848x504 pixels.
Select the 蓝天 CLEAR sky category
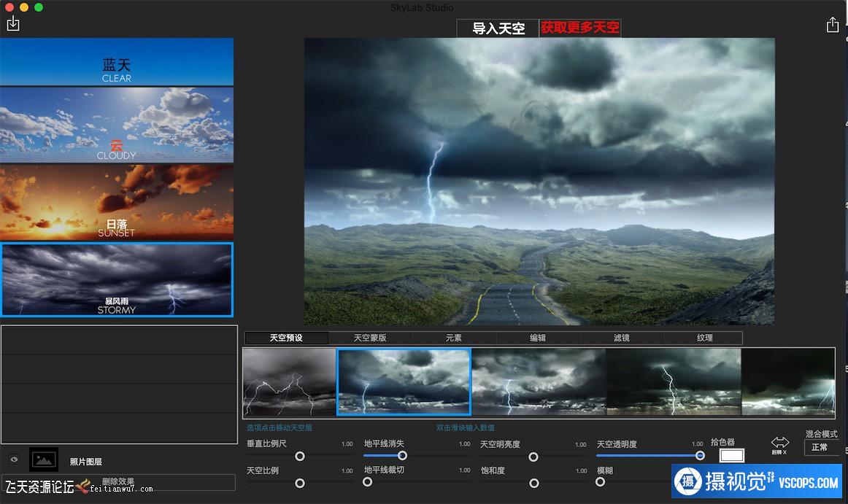[117, 63]
